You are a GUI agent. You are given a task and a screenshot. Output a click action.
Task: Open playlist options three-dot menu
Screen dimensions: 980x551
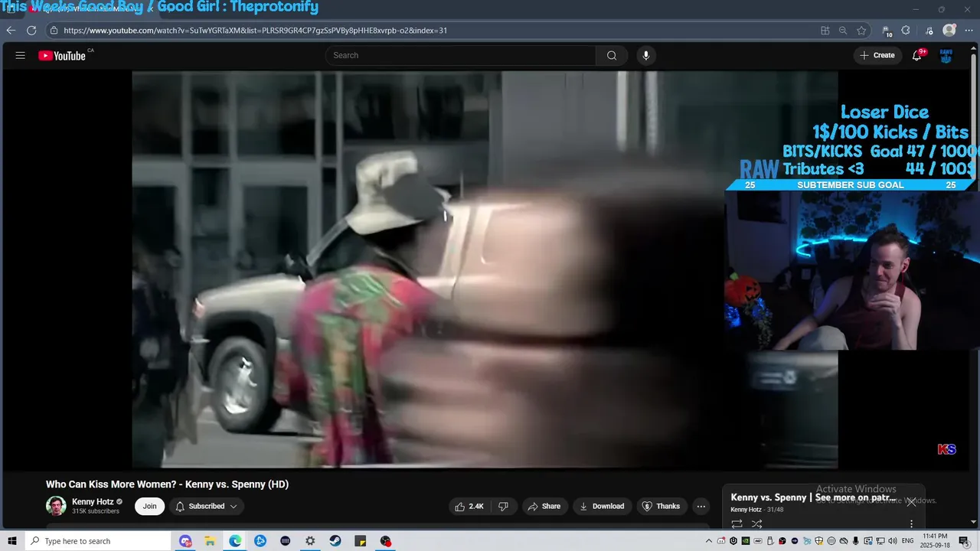tap(911, 524)
